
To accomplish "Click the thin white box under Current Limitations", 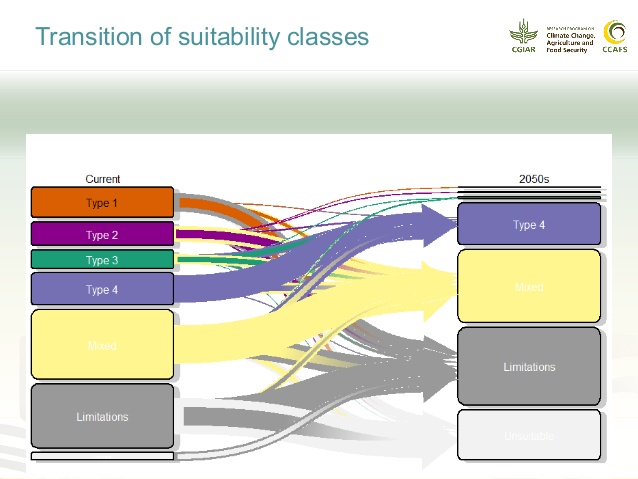I will click(x=103, y=456).
